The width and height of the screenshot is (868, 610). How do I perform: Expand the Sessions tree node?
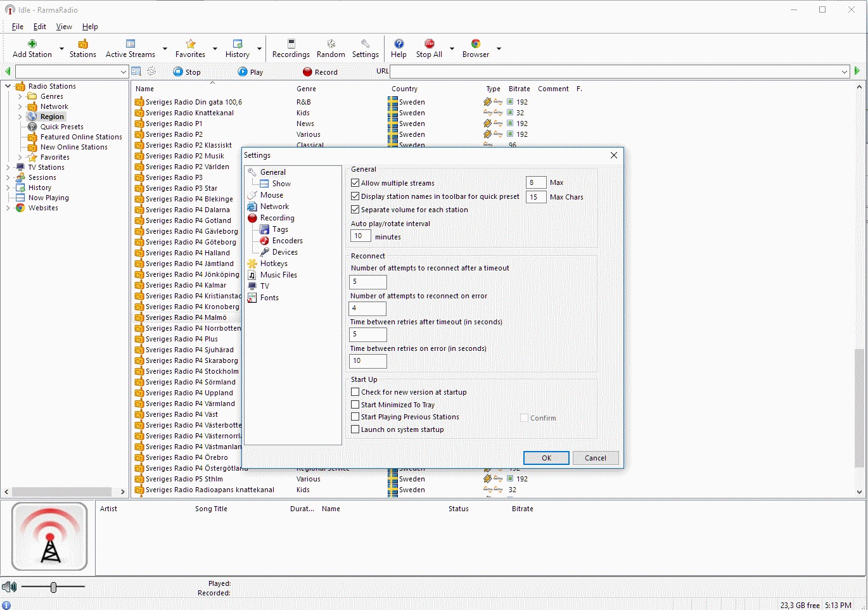click(8, 177)
